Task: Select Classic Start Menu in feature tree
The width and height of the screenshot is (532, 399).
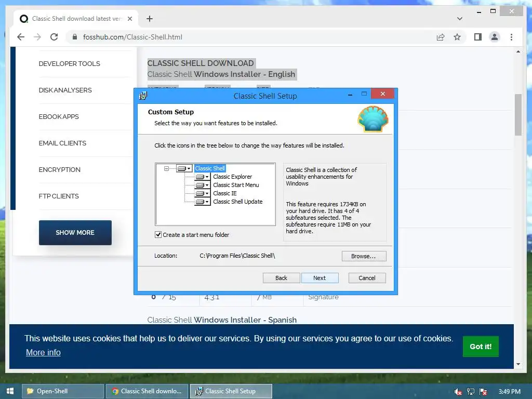Action: click(236, 185)
